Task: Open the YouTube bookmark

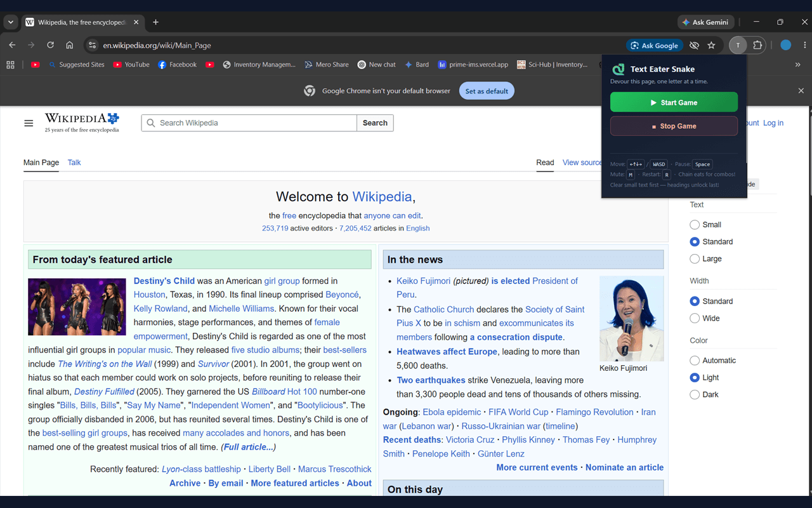Action: [131, 64]
